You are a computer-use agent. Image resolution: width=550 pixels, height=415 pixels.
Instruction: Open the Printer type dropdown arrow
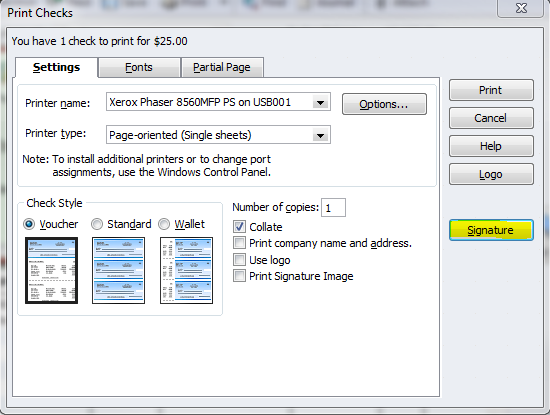click(320, 135)
